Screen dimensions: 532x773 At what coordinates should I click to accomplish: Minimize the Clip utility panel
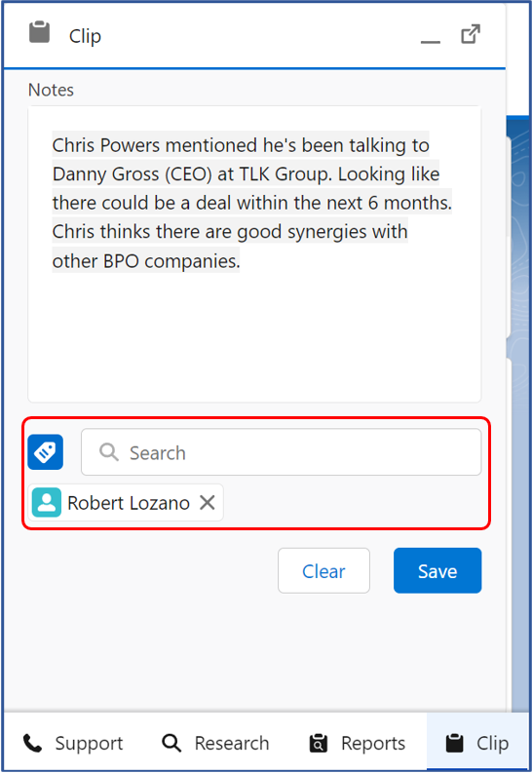click(x=430, y=41)
